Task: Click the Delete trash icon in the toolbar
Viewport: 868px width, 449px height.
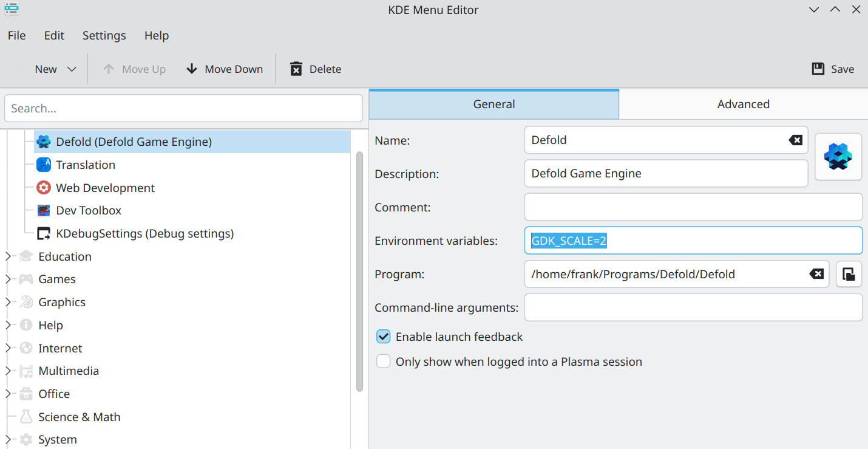Action: point(296,69)
